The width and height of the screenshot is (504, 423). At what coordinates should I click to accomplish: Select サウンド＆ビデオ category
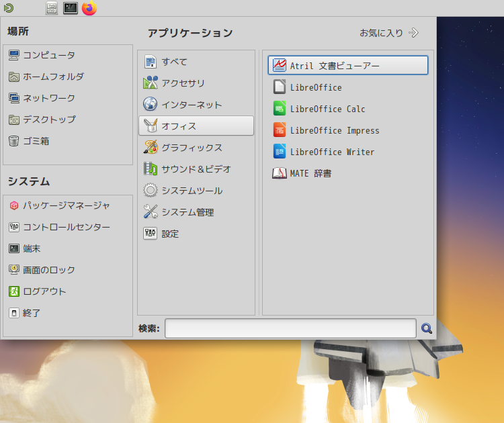(196, 169)
